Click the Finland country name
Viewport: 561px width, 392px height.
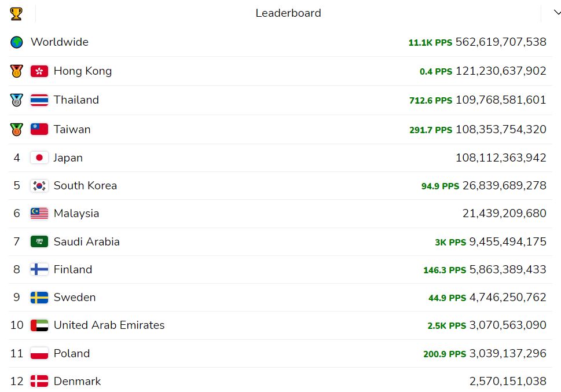click(73, 270)
